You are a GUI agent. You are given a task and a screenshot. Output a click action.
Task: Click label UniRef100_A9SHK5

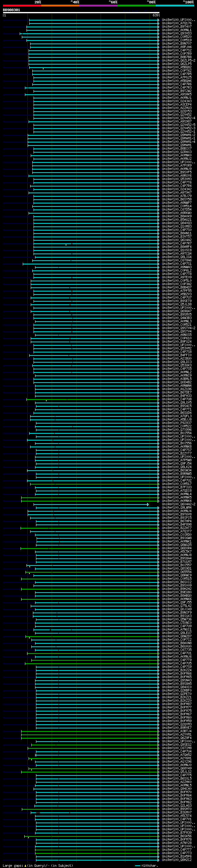tap(176, 94)
